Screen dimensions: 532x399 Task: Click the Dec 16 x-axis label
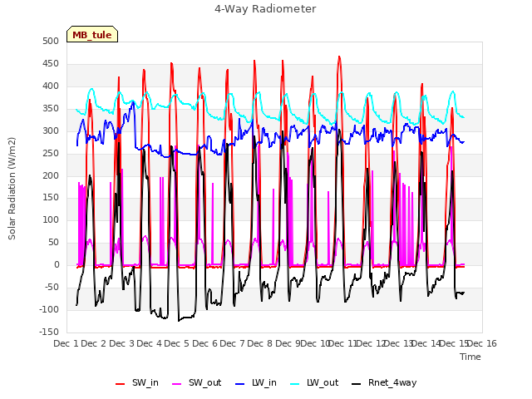(x=482, y=343)
